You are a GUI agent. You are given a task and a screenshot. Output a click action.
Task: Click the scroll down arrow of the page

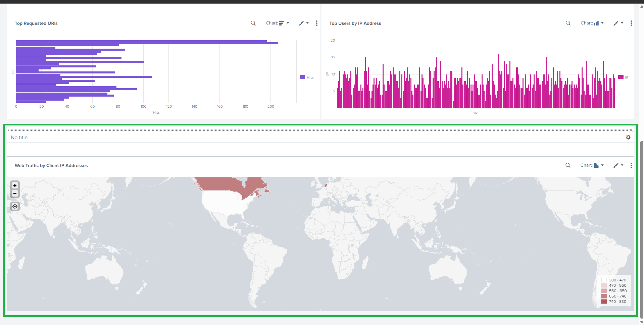[642, 322]
